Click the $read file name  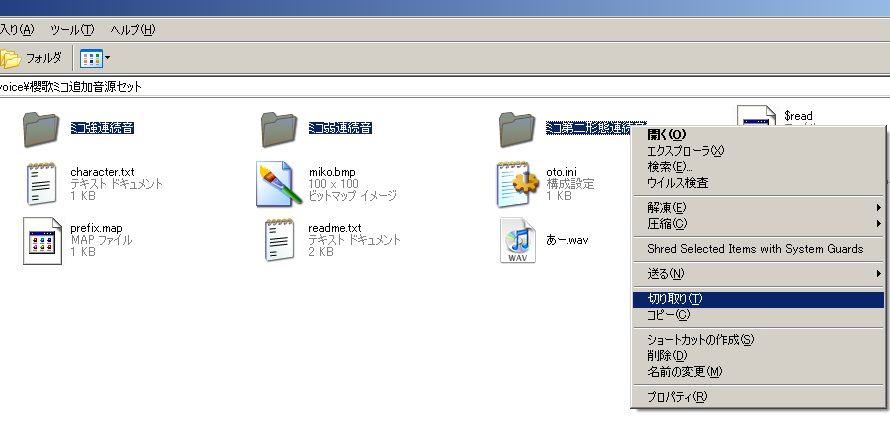(798, 116)
